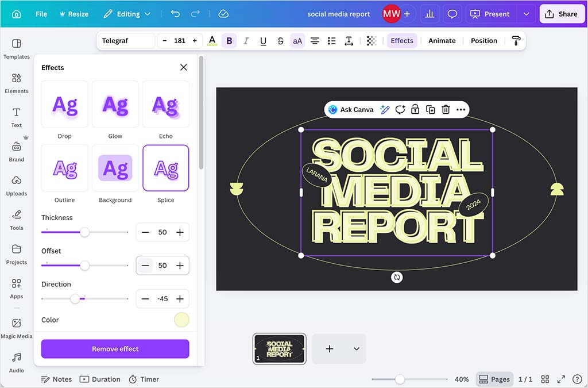Toggle bold formatting
588x388 pixels.
click(229, 40)
